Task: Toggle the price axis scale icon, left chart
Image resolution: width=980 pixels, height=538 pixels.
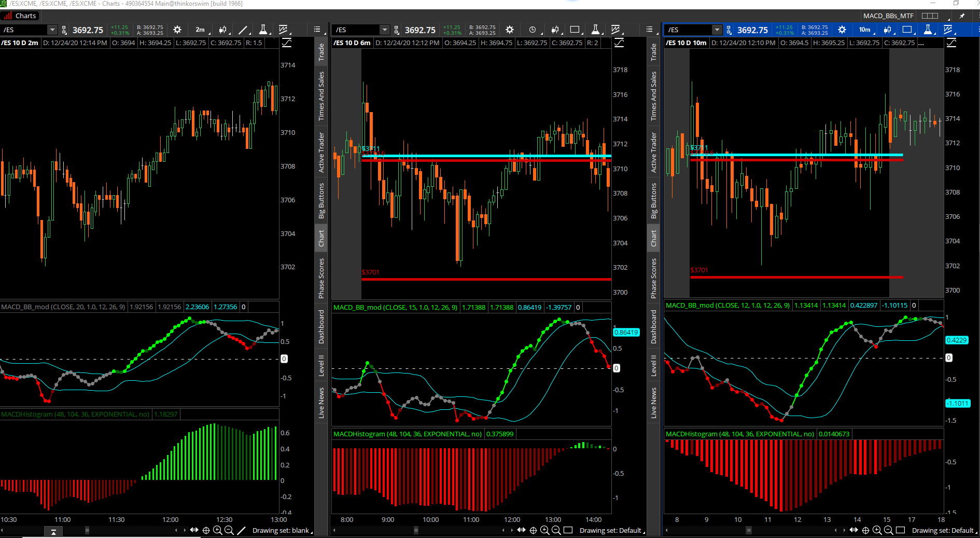Action: pos(287,43)
